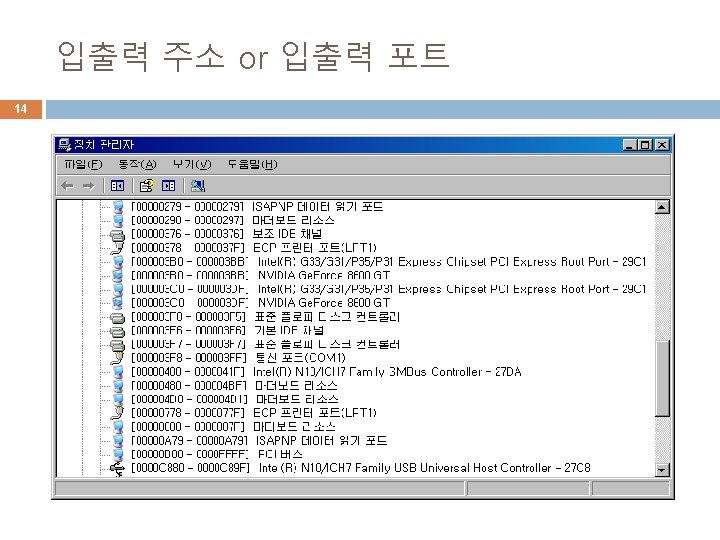
Task: Open the 파일(F) File menu
Action: pos(83,164)
